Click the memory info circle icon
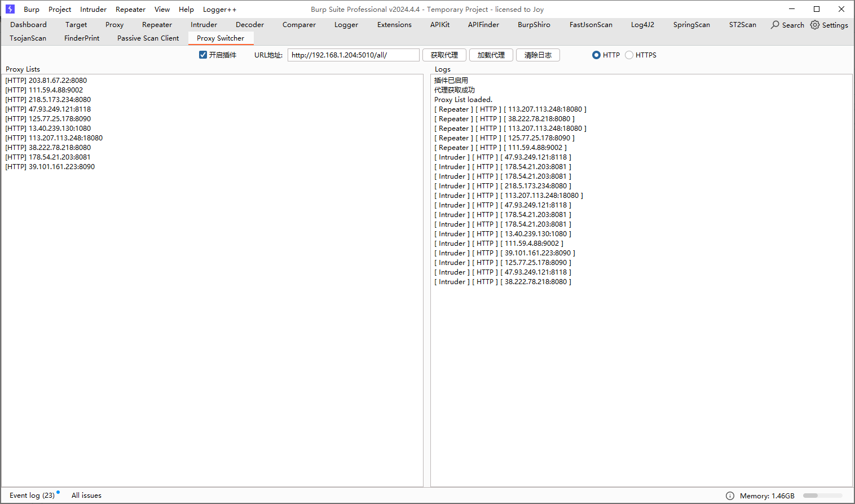This screenshot has height=504, width=855. (x=730, y=496)
